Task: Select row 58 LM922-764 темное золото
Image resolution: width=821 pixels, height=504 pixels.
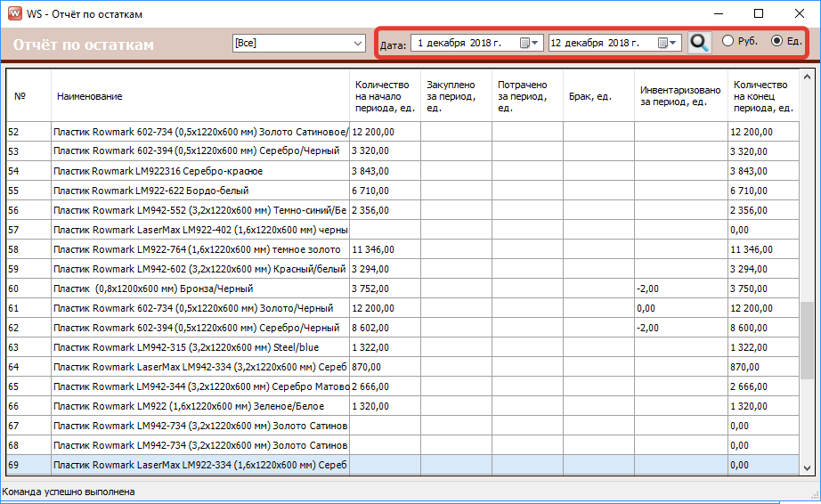Action: (403, 249)
